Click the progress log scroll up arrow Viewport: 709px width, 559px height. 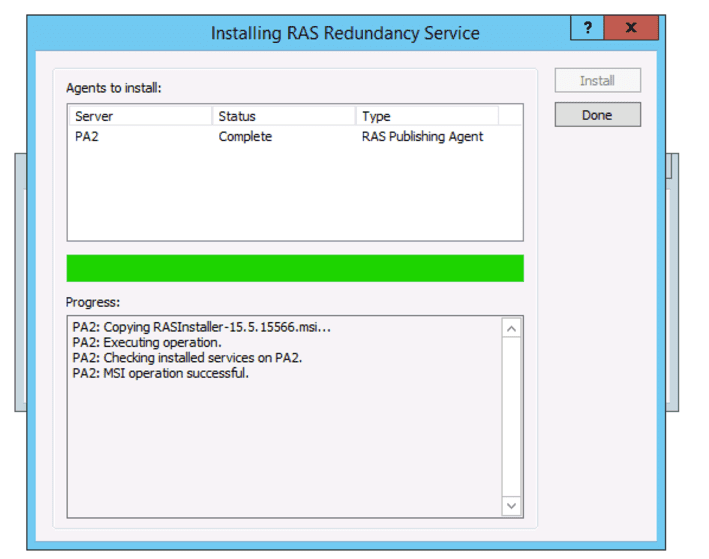coord(511,329)
